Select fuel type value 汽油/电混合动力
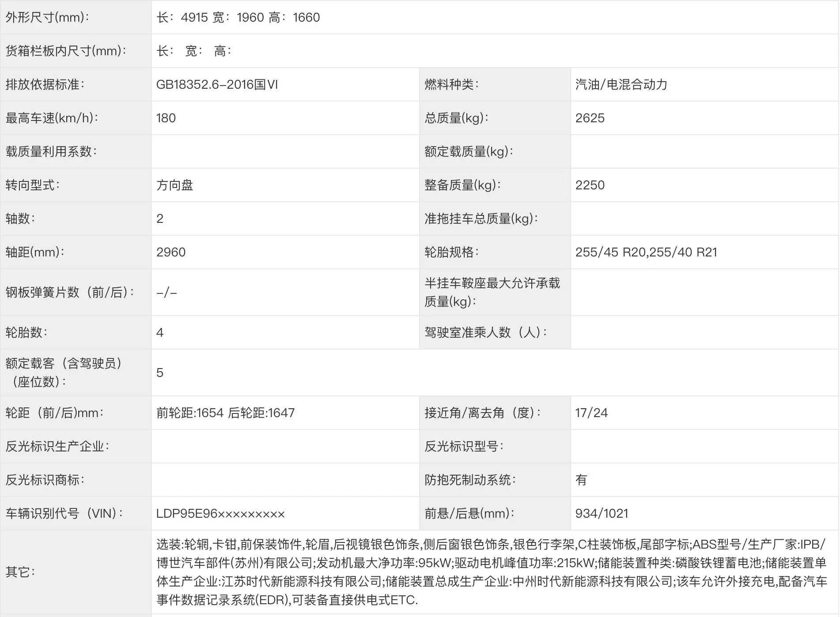The width and height of the screenshot is (840, 617). 621,84
